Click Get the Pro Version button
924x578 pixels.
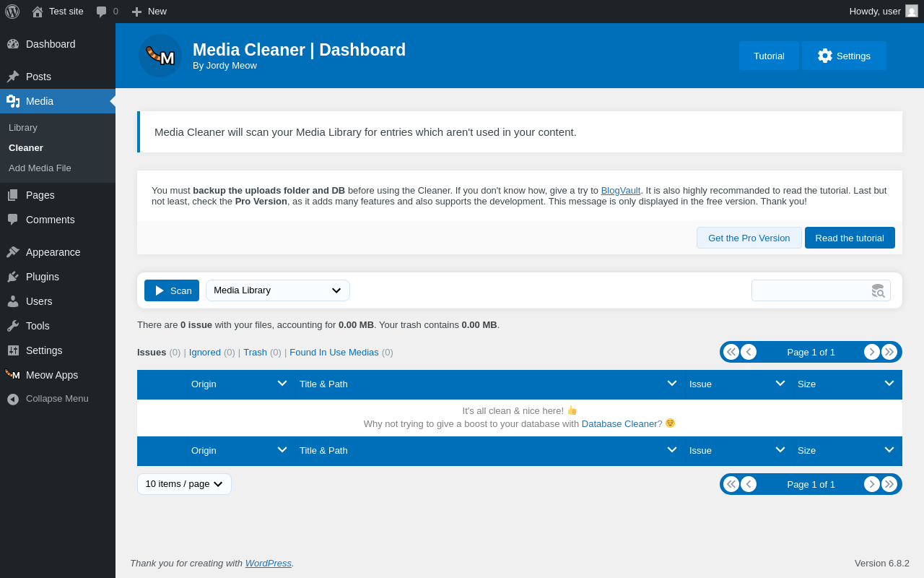tap(749, 238)
